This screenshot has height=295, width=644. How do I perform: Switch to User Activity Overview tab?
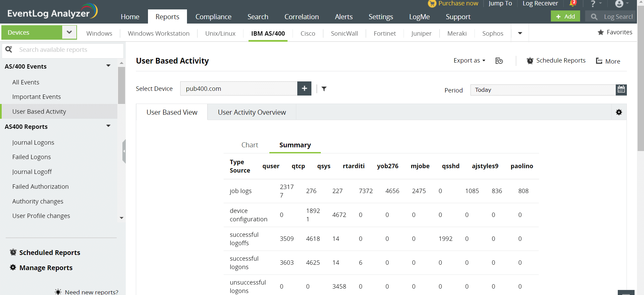click(252, 112)
